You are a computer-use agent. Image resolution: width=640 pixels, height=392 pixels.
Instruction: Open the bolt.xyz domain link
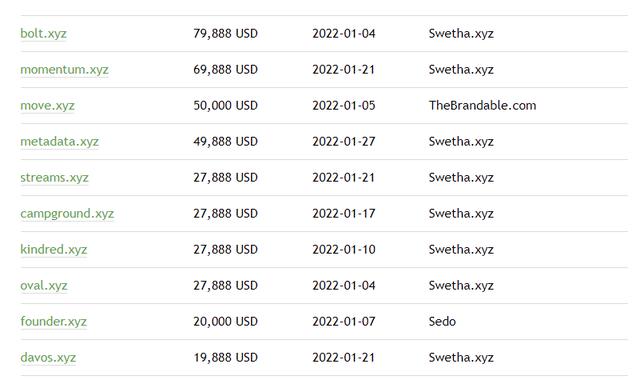coord(43,33)
